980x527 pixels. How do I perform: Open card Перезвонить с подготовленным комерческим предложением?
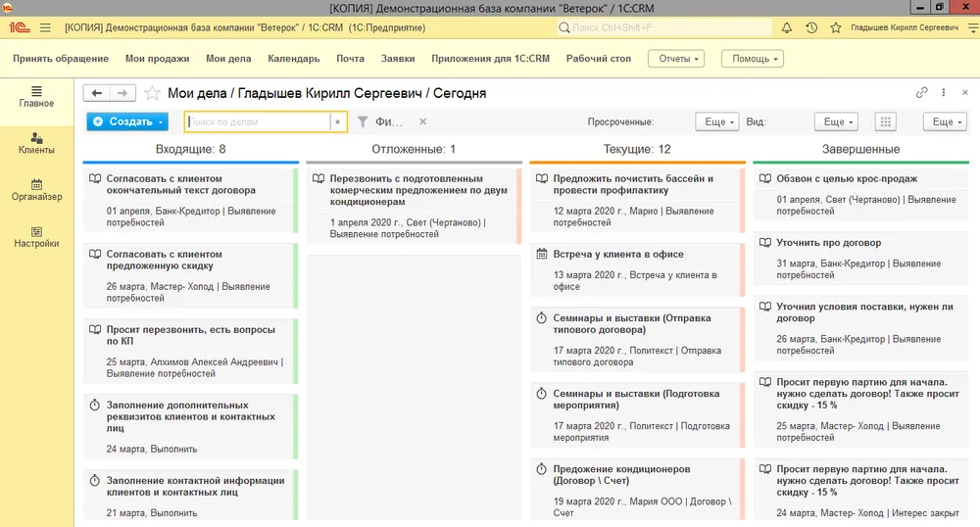pyautogui.click(x=414, y=206)
